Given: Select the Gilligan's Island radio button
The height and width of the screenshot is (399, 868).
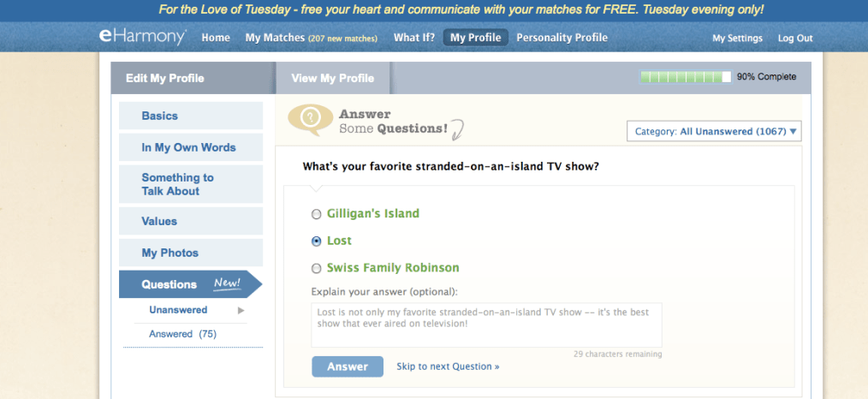Looking at the screenshot, I should tap(317, 214).
